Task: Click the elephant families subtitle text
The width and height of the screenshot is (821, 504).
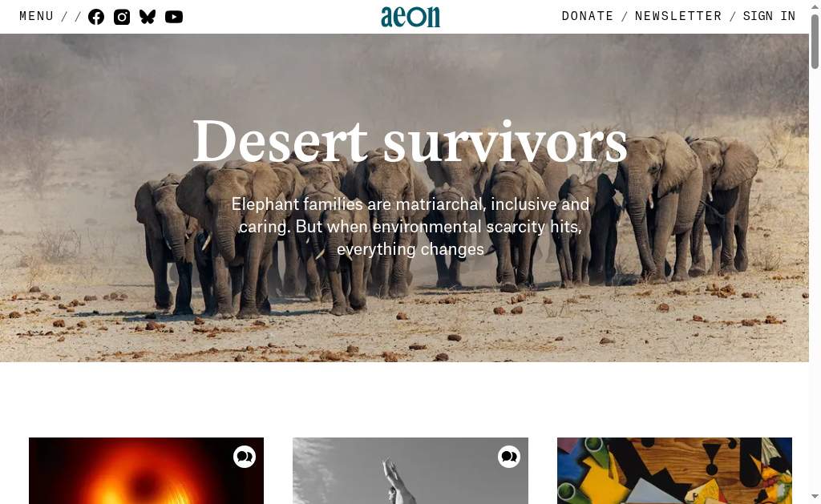Action: coord(410,226)
